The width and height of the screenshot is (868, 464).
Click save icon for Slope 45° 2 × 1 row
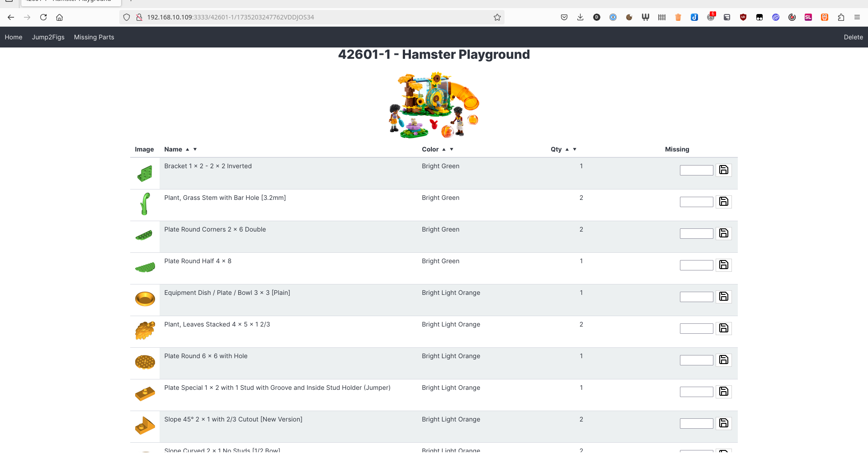[x=723, y=423]
